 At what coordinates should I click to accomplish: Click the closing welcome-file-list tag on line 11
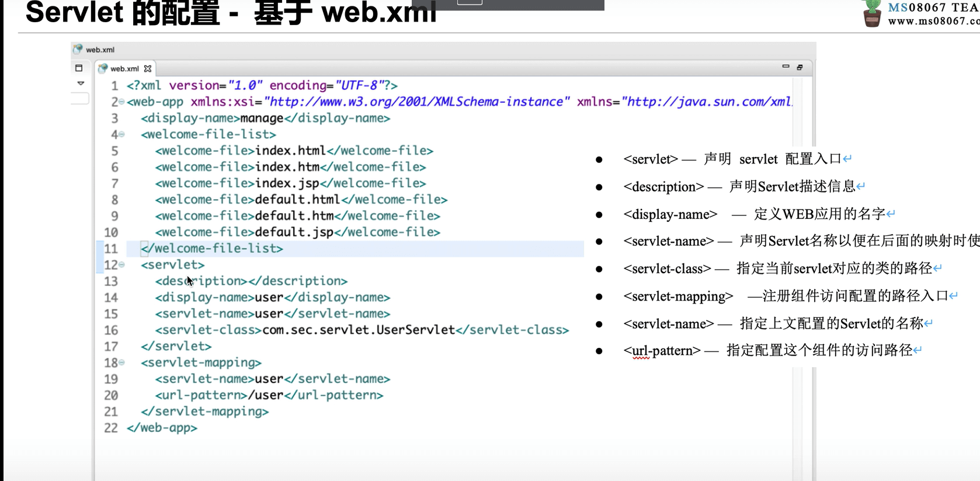[x=211, y=249]
